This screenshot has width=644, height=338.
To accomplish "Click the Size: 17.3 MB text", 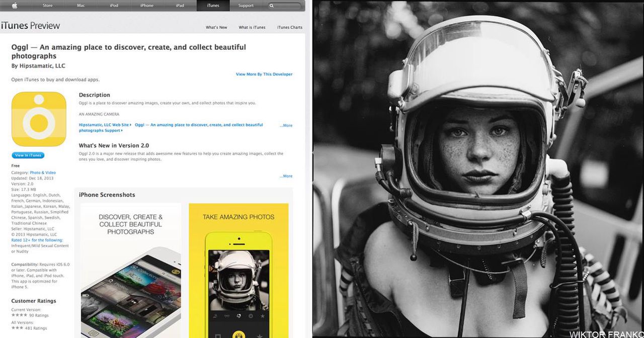I will click(x=24, y=189).
